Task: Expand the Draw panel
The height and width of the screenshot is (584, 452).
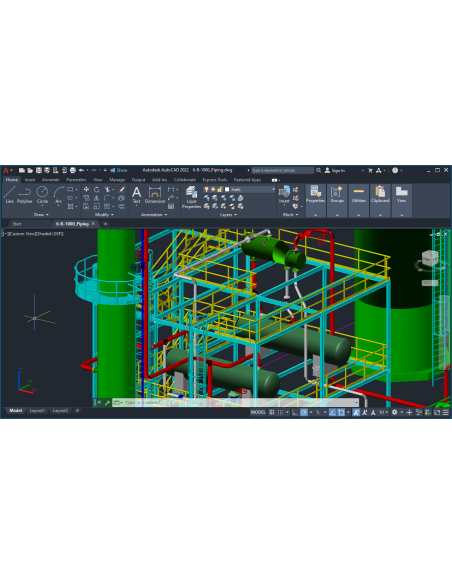Action: click(x=41, y=215)
